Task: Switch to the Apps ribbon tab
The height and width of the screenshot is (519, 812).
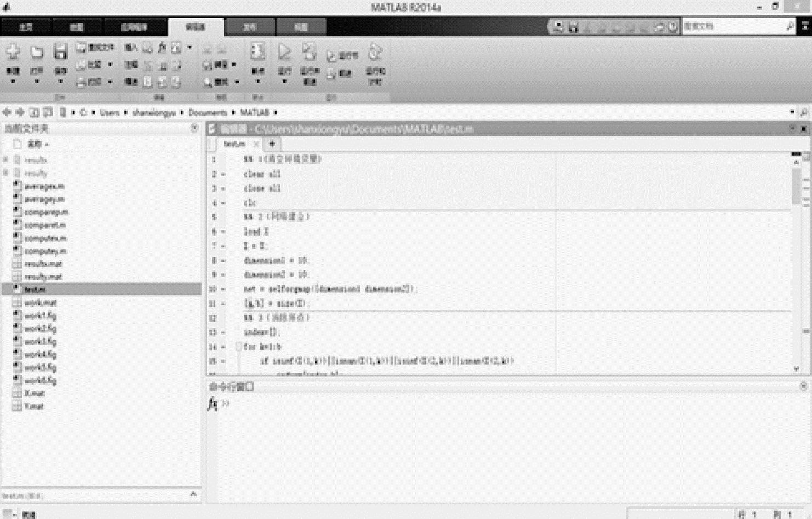Action: [134, 27]
